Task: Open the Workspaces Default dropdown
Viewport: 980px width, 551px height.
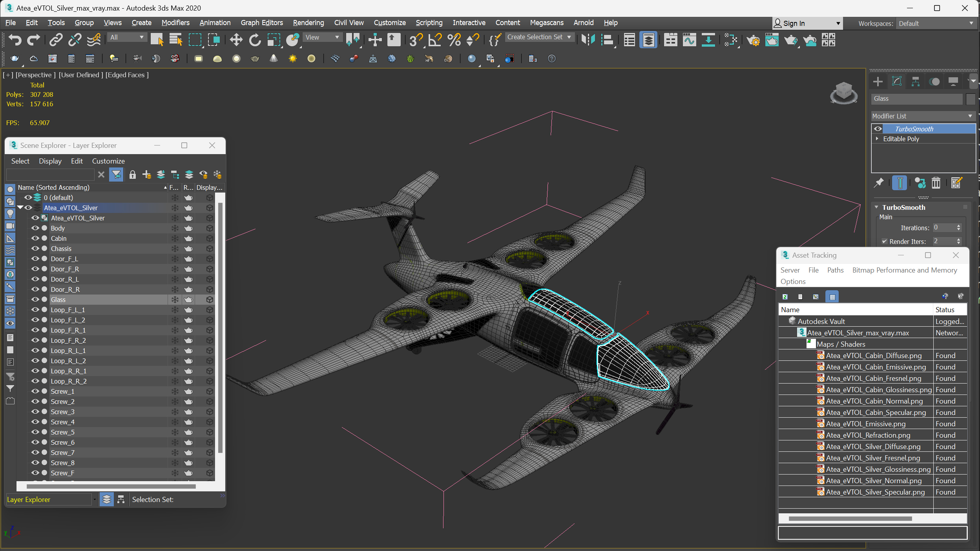Action: click(x=936, y=23)
